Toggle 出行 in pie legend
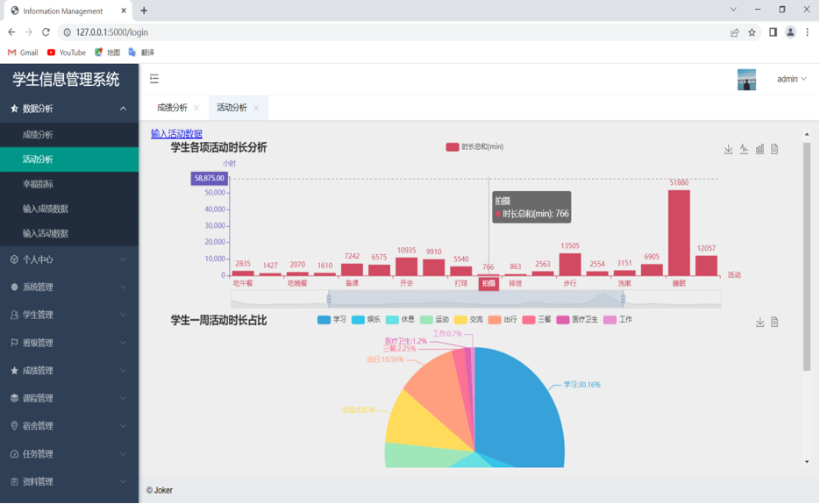Image resolution: width=820 pixels, height=504 pixels. 503,319
